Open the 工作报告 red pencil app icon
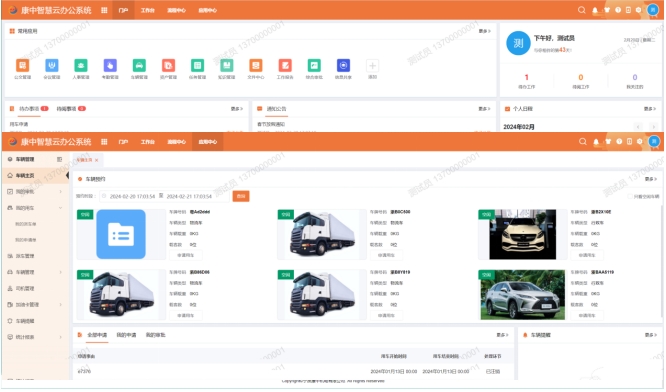The image size is (666, 392). click(285, 65)
